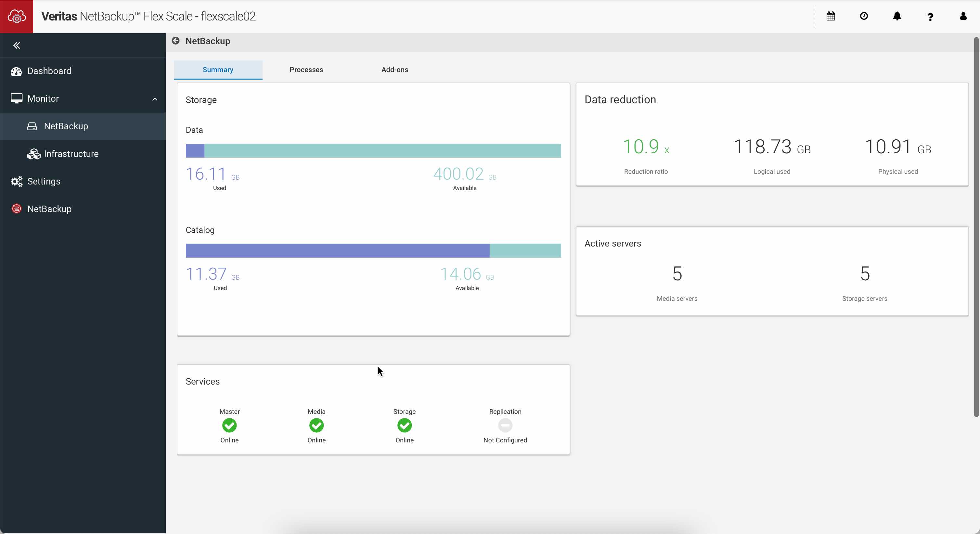Switch to the Processes tab
This screenshot has height=534, width=980.
[306, 70]
